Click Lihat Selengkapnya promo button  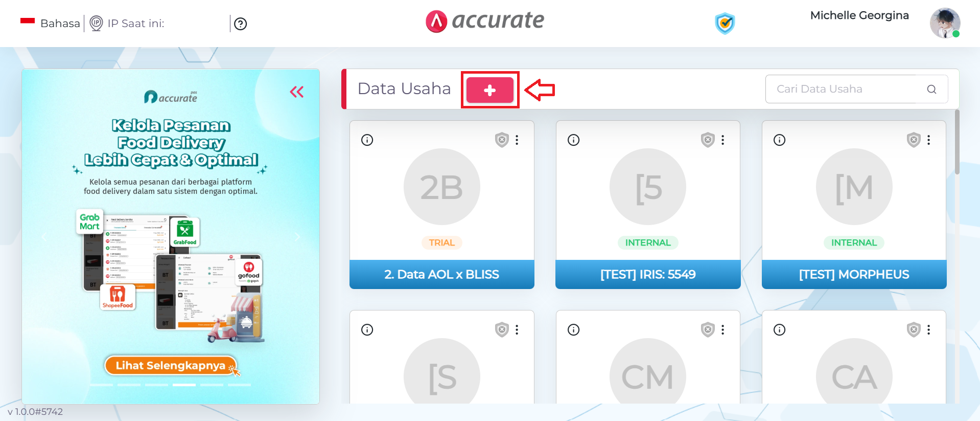(x=171, y=365)
